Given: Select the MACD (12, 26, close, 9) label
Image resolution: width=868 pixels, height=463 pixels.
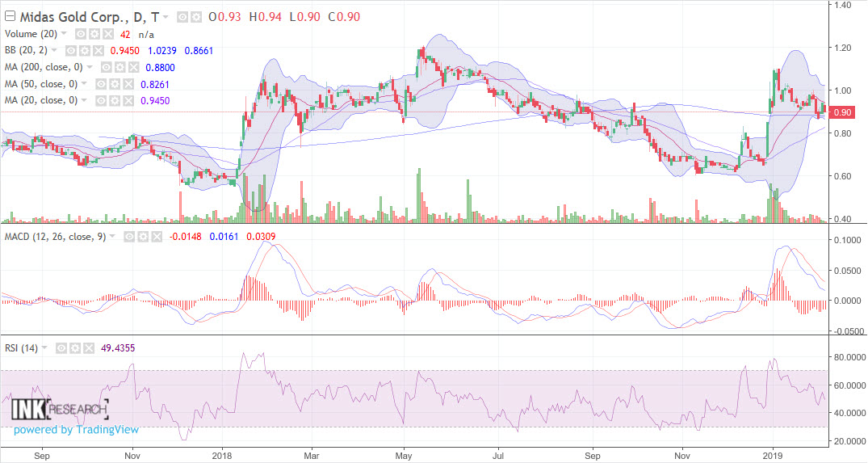Looking at the screenshot, I should pos(56,237).
